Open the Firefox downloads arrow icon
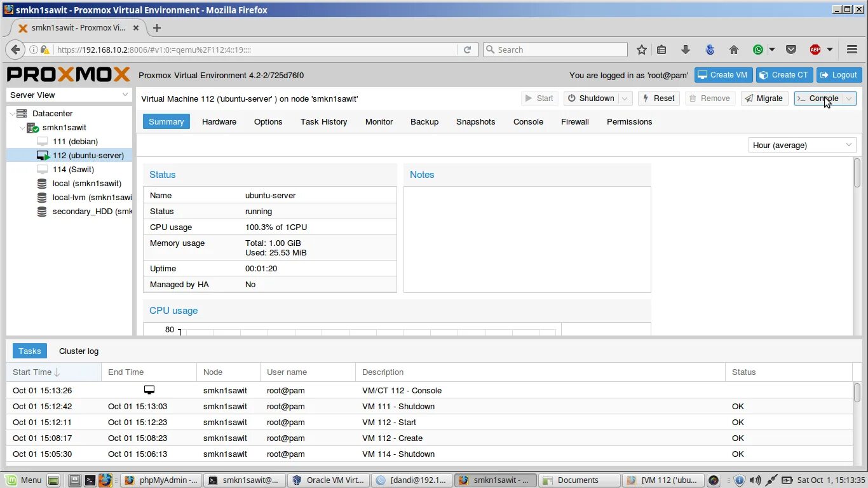 point(686,50)
